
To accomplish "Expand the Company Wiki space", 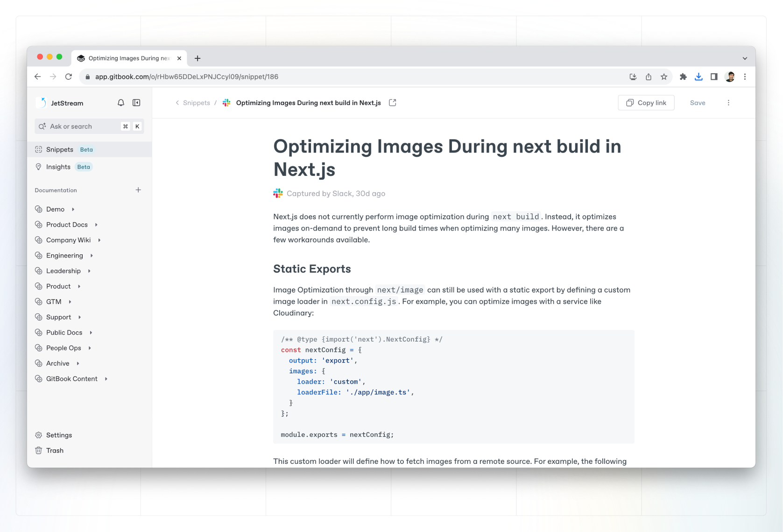I will pos(99,240).
